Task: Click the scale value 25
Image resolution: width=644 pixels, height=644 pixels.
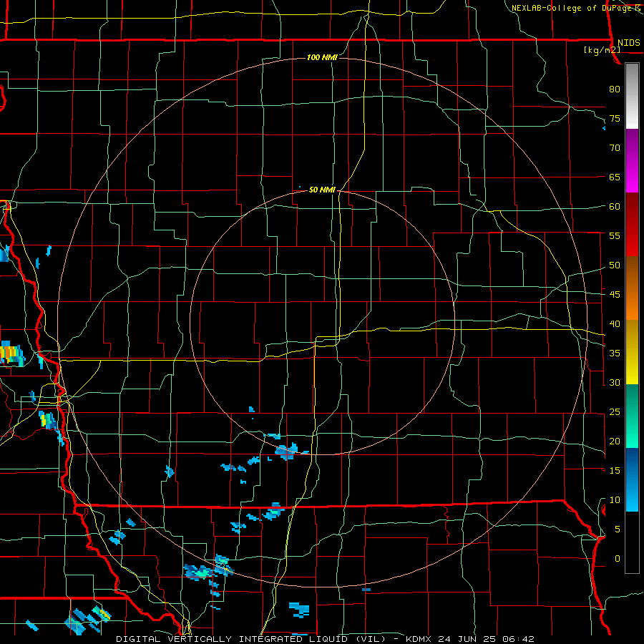Action: coord(615,412)
